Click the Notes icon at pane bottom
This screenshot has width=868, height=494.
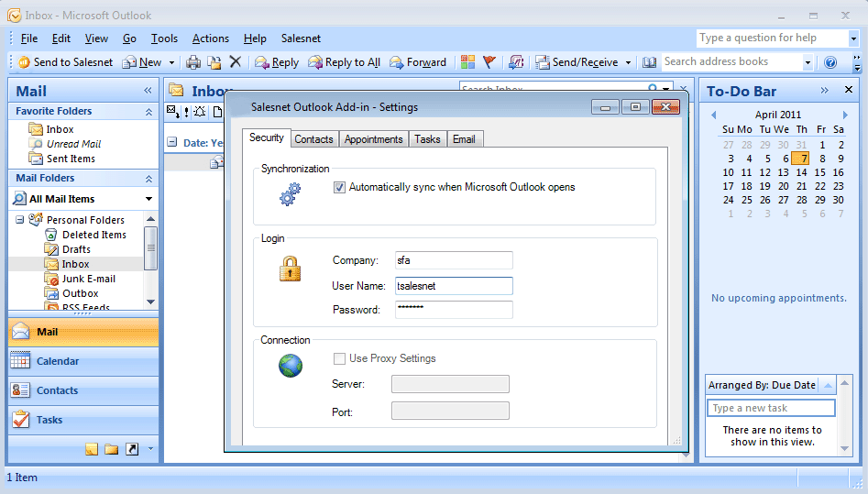(x=92, y=449)
